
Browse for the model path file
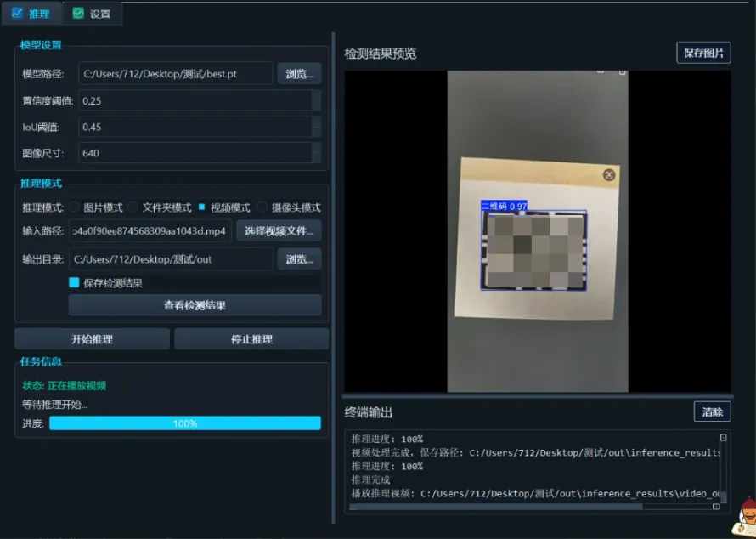299,74
